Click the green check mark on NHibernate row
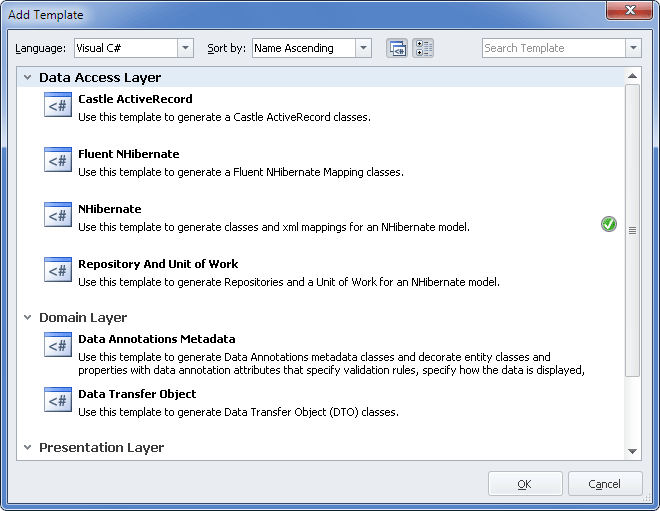 (x=609, y=224)
